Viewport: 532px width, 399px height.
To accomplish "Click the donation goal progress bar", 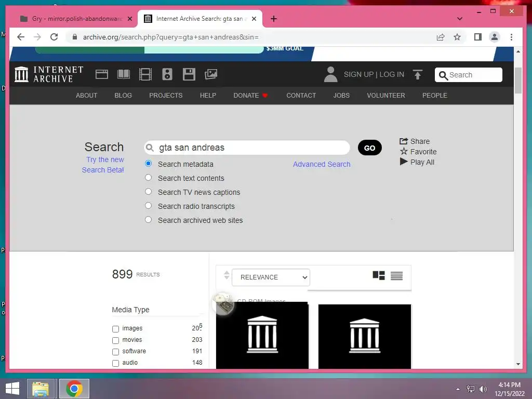I will 149,49.
